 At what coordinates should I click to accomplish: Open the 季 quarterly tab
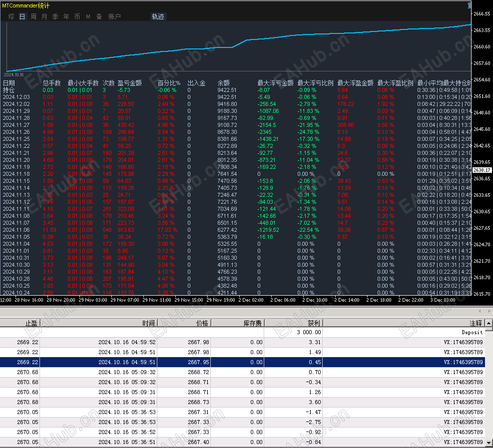(55, 16)
